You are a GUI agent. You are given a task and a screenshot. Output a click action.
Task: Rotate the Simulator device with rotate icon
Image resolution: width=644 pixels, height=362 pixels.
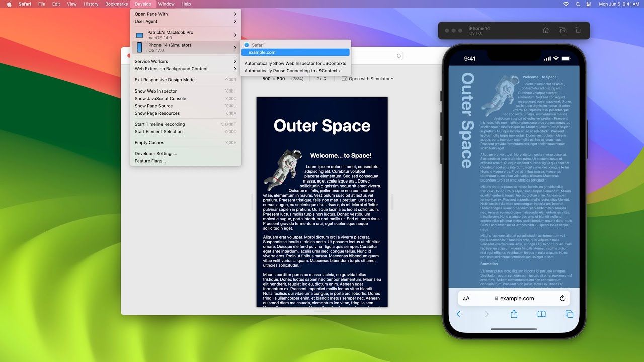578,30
